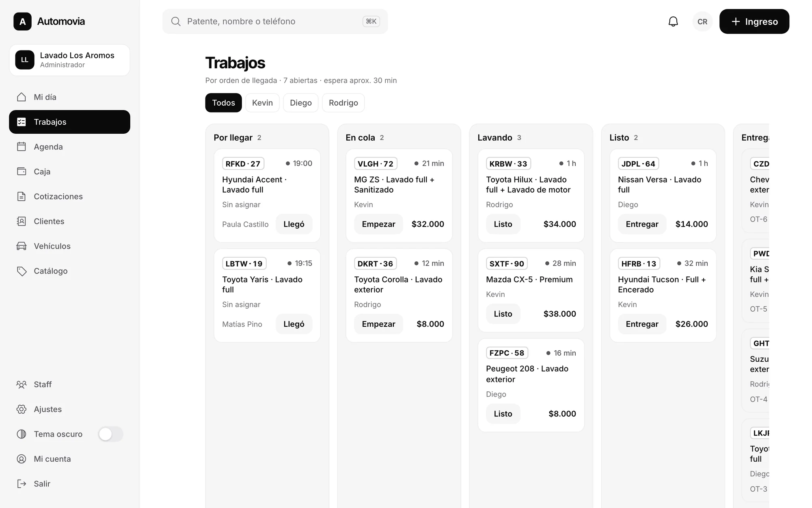
Task: Open Cotizaciones document icon
Action: [22, 196]
